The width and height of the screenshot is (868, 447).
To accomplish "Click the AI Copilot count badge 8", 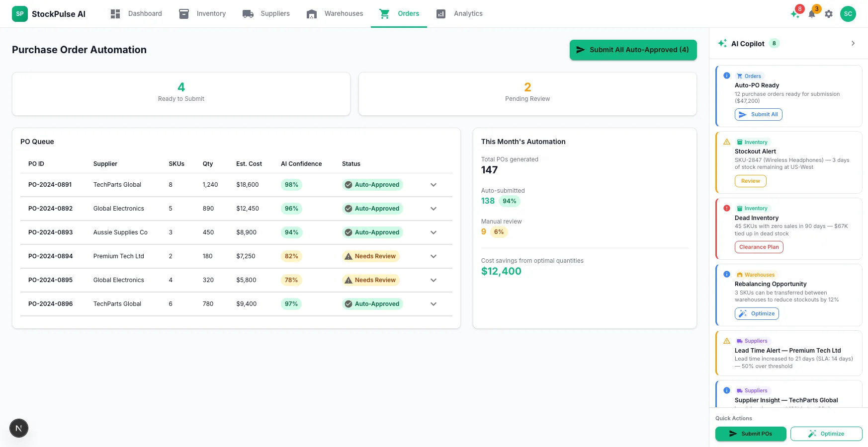I will click(774, 43).
